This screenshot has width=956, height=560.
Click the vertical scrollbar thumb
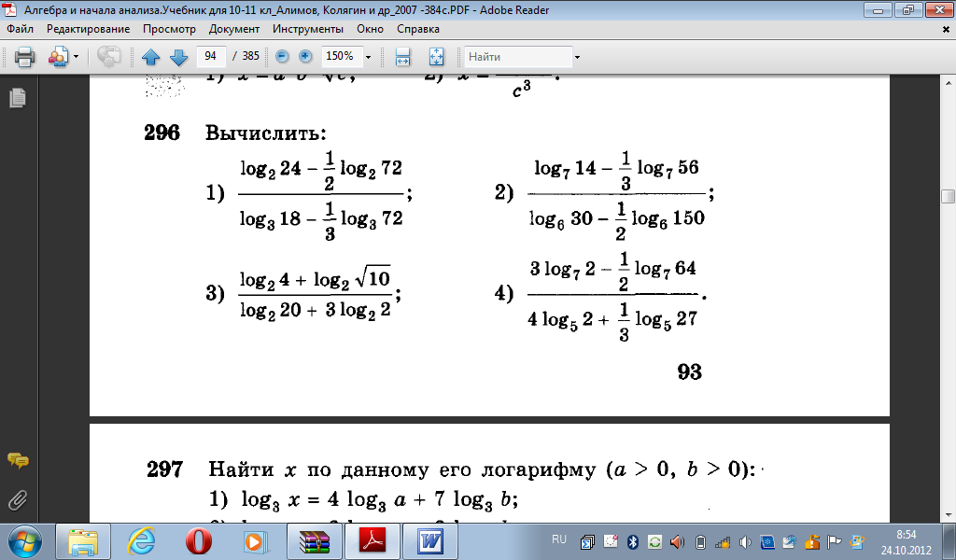click(948, 196)
